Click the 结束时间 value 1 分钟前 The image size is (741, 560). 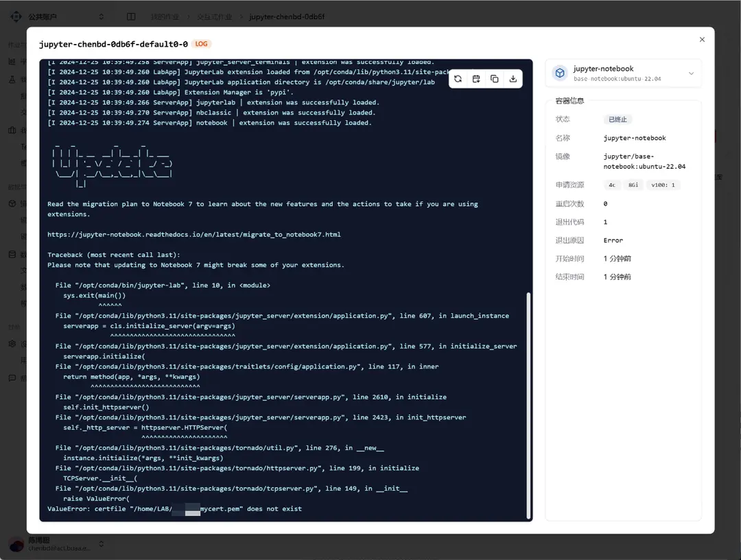pyautogui.click(x=617, y=277)
